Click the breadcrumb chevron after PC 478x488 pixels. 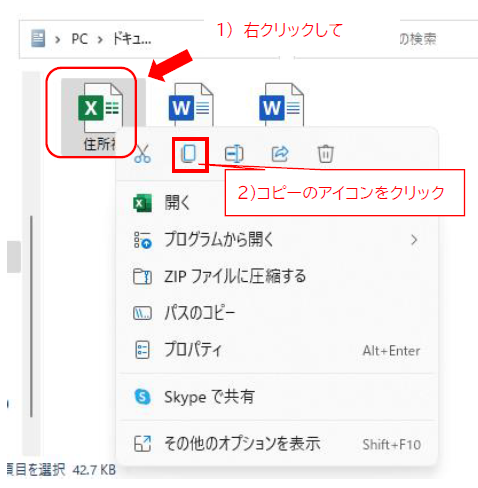[x=100, y=40]
